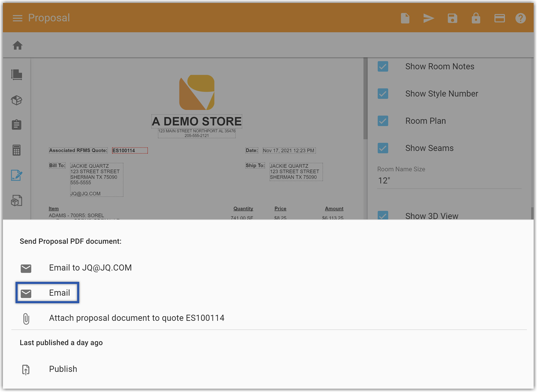Click the paperclip attach icon
Viewport: 537px width, 392px height.
[x=26, y=319]
